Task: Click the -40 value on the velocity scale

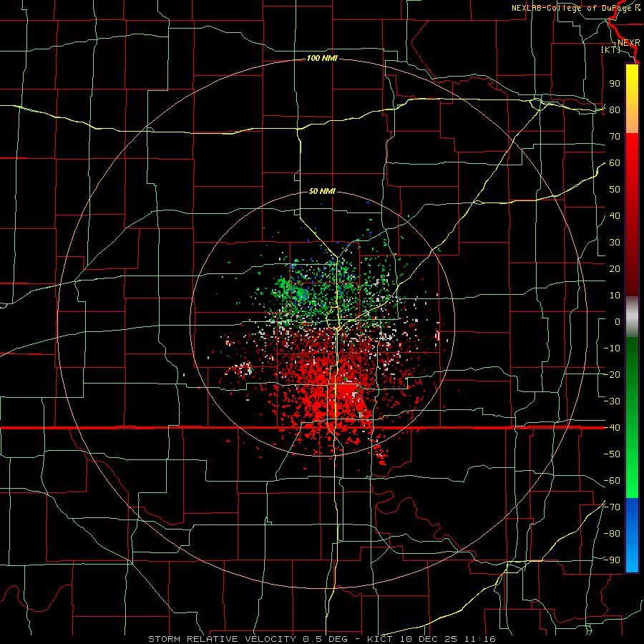Action: 612,428
